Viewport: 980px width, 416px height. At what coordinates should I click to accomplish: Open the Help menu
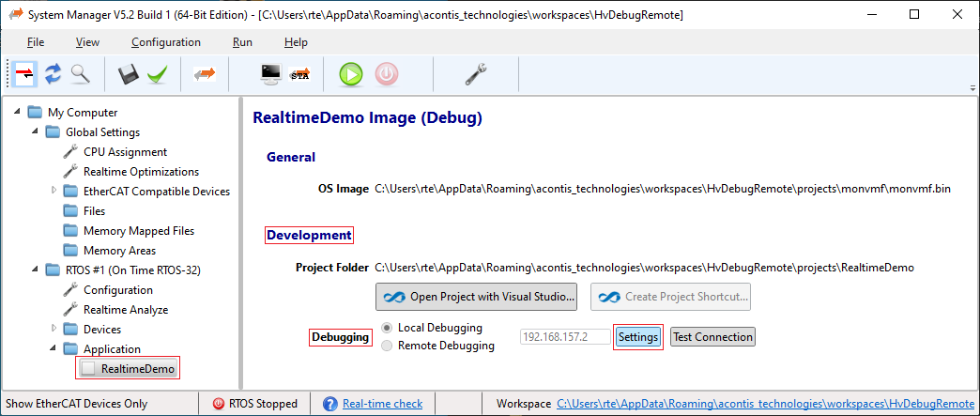(296, 42)
